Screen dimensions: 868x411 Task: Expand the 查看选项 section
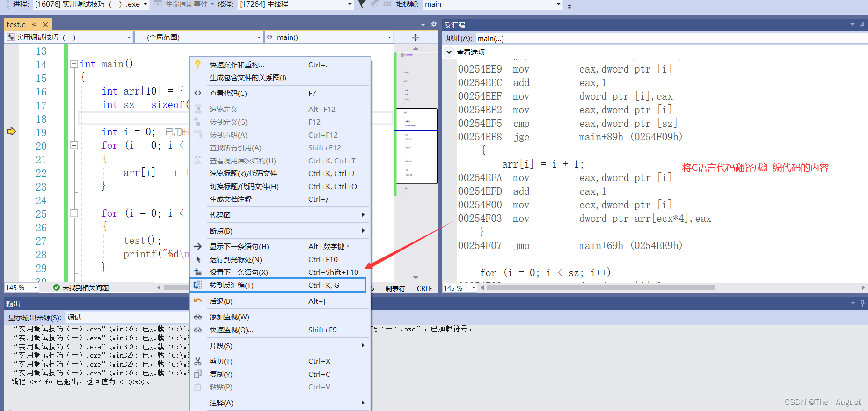[449, 52]
